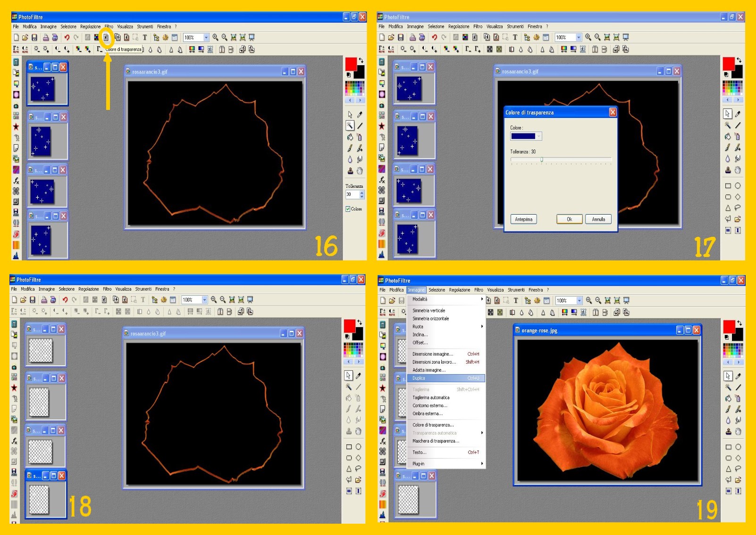Viewport: 756px width, 535px height.
Task: Expand the 100% zoom dropdown in screenshot 16
Action: 206,37
